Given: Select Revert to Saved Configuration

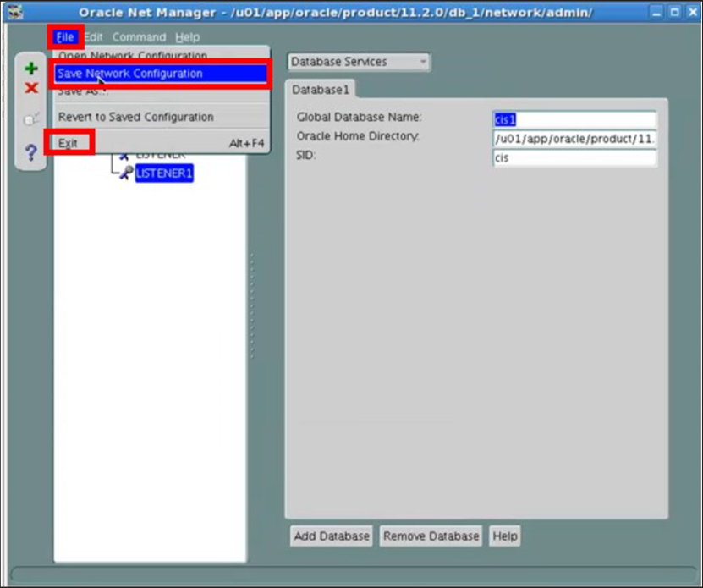Looking at the screenshot, I should (x=162, y=117).
